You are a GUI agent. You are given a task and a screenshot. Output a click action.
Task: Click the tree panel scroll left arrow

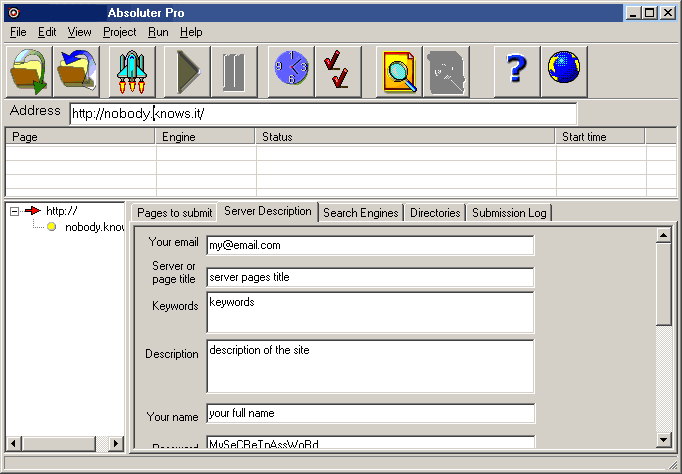13,444
